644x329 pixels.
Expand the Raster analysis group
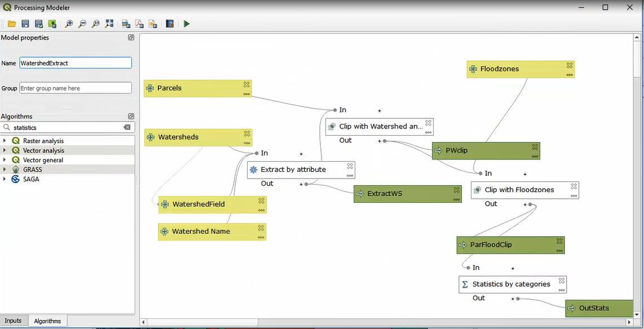5,141
